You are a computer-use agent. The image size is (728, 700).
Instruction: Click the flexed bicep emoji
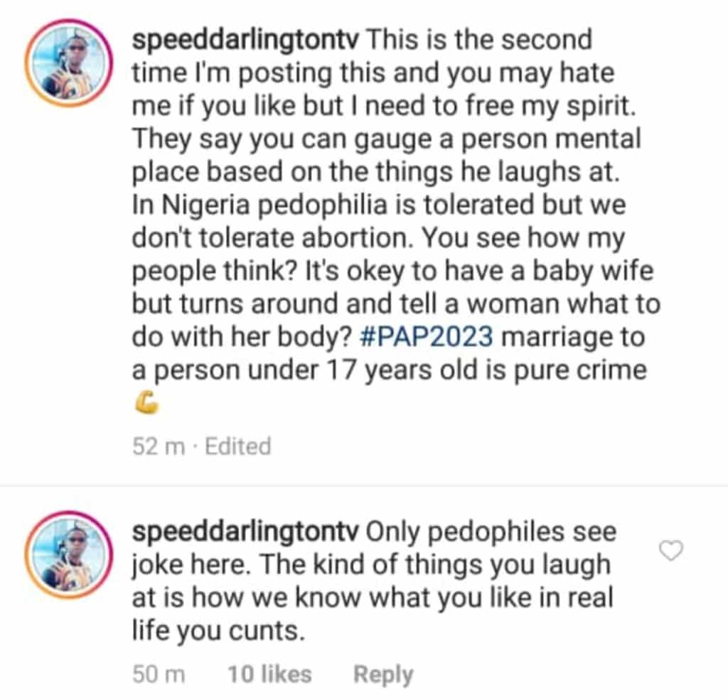146,402
